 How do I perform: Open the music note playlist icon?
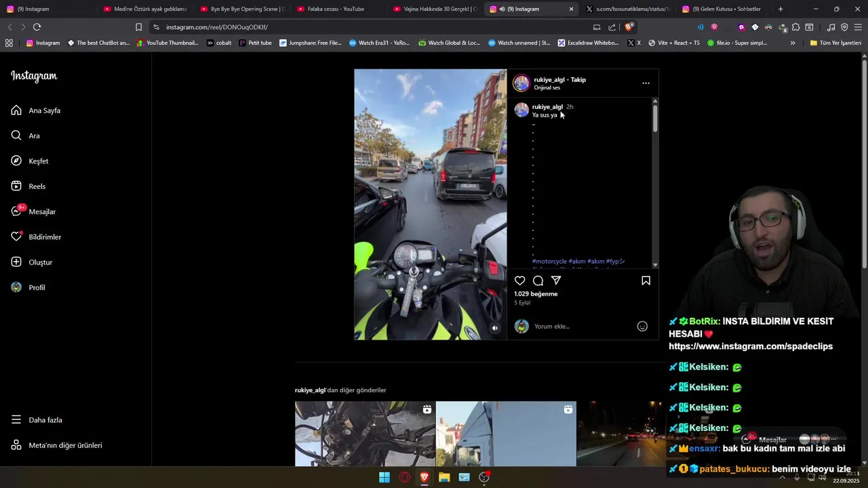click(831, 27)
